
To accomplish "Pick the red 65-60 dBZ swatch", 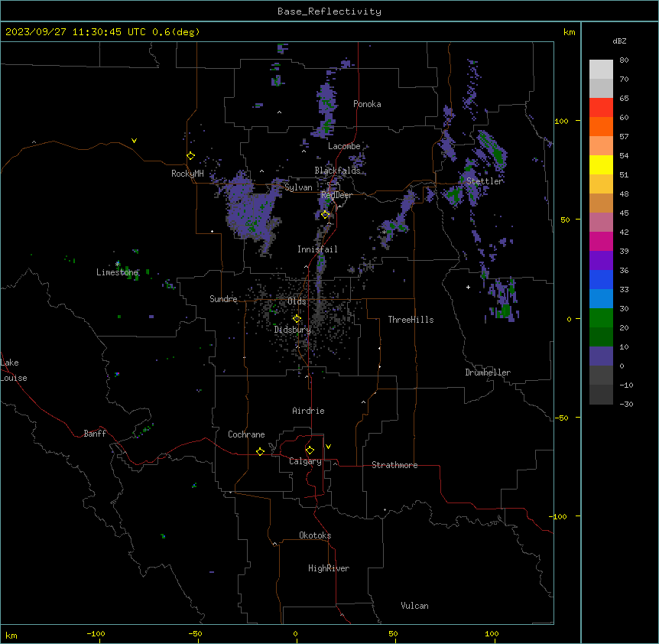I will click(x=601, y=108).
